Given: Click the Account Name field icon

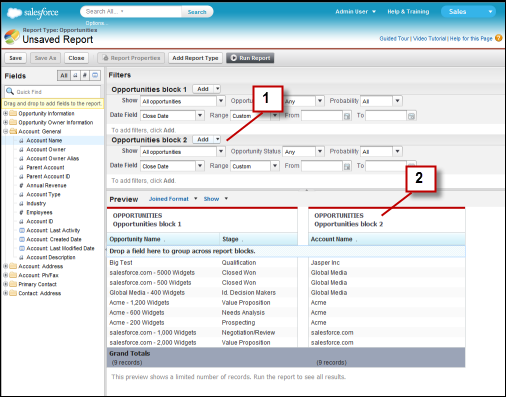Looking at the screenshot, I should point(21,141).
